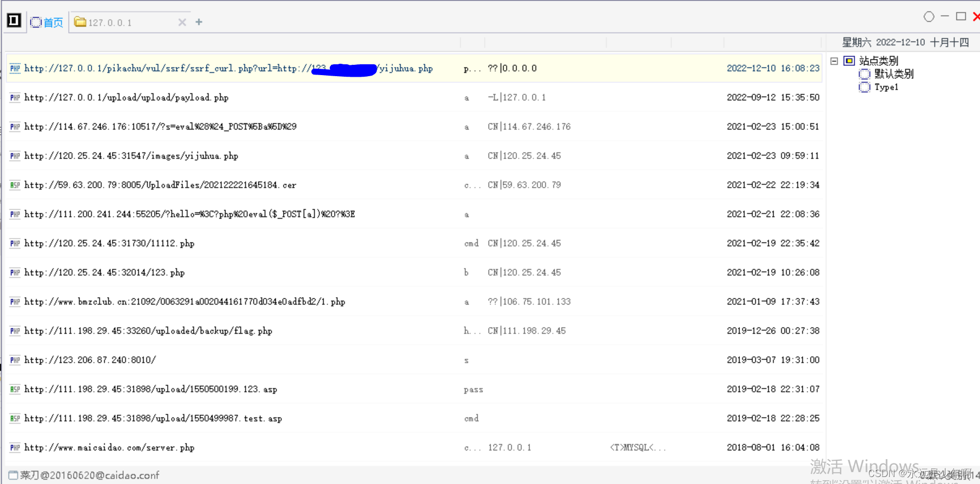Click ASP icon of 1550500199.123.asp entry
980x484 pixels.
pos(15,389)
